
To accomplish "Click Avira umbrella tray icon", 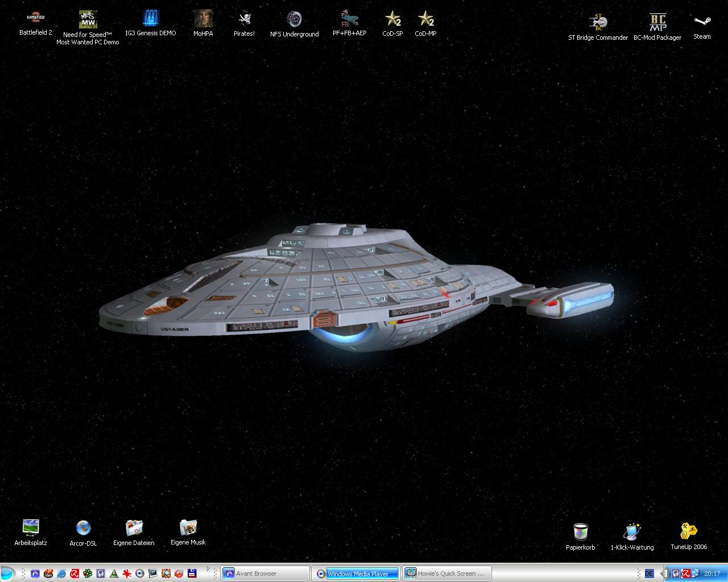I will tap(686, 573).
